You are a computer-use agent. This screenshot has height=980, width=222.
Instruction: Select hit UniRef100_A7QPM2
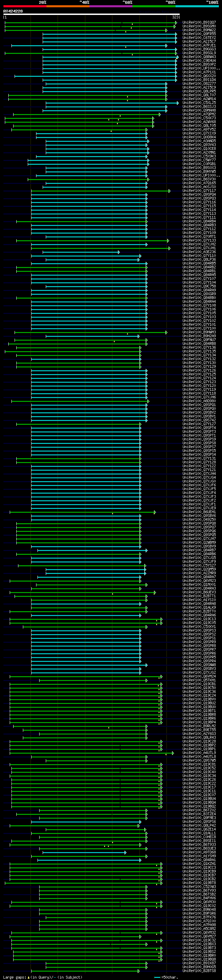[x=199, y=114]
